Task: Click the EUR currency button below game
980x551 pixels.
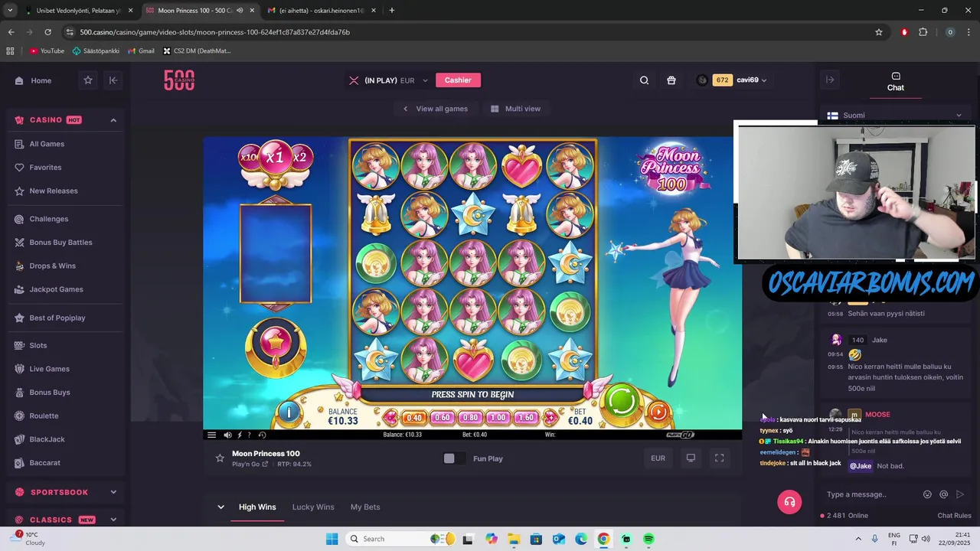Action: tap(658, 458)
